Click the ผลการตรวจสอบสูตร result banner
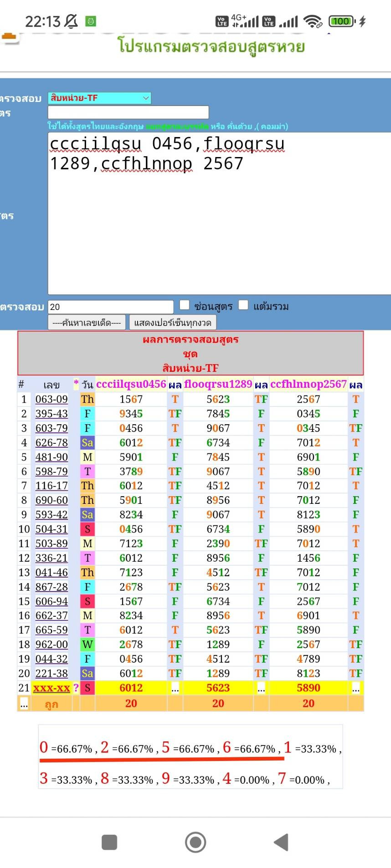The width and height of the screenshot is (391, 868). coord(190,353)
